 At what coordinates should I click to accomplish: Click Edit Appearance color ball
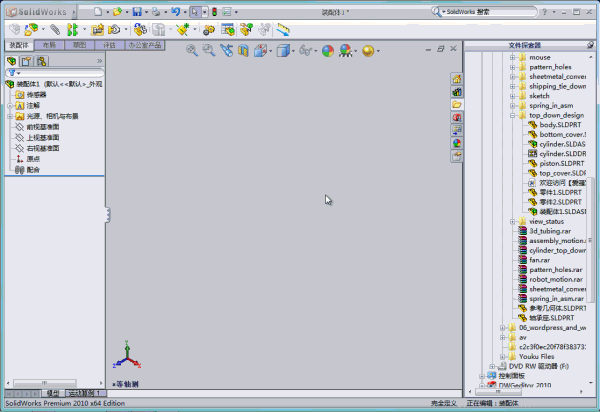point(328,50)
